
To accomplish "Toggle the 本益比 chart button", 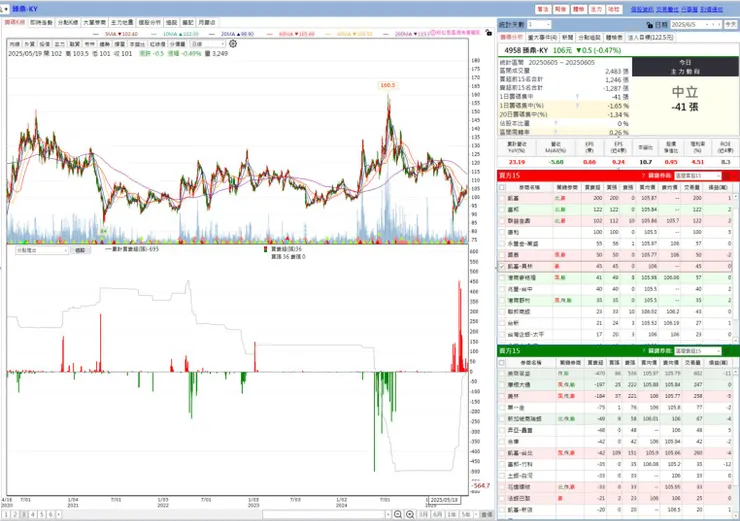I will coord(137,44).
